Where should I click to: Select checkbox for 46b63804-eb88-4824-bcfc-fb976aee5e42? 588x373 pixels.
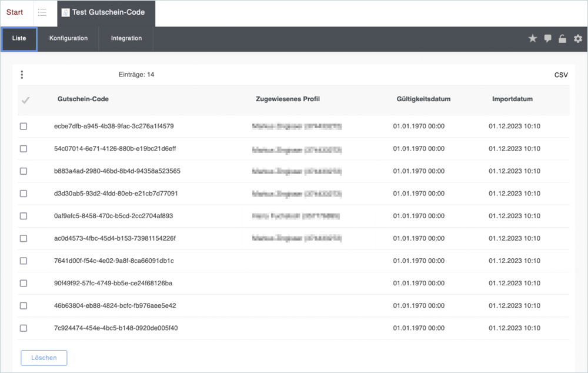(x=24, y=306)
